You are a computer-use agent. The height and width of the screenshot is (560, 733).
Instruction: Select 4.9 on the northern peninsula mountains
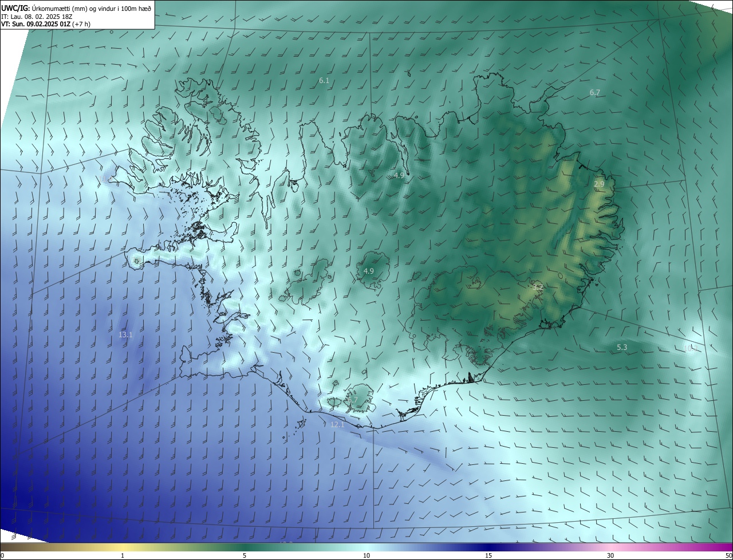(399, 175)
